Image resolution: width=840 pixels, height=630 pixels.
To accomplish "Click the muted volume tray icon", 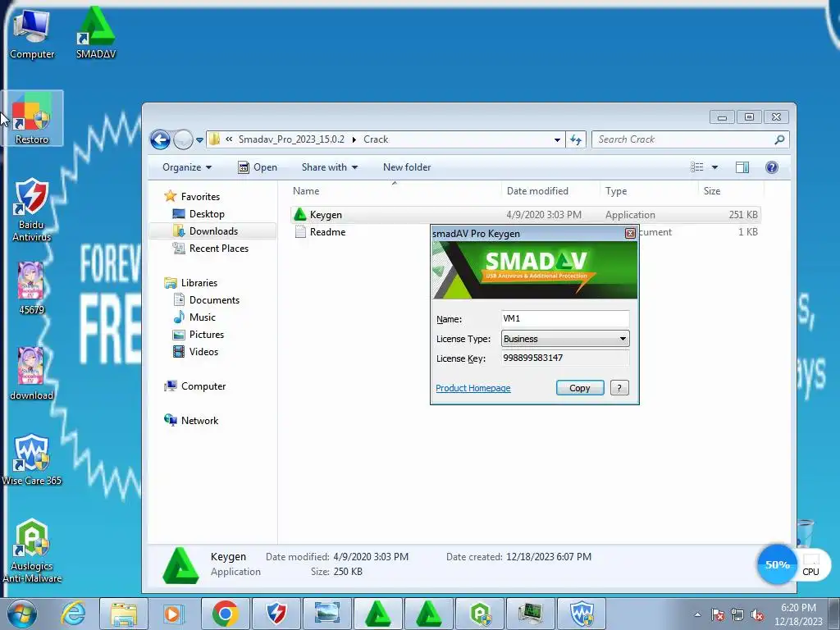I will [757, 615].
